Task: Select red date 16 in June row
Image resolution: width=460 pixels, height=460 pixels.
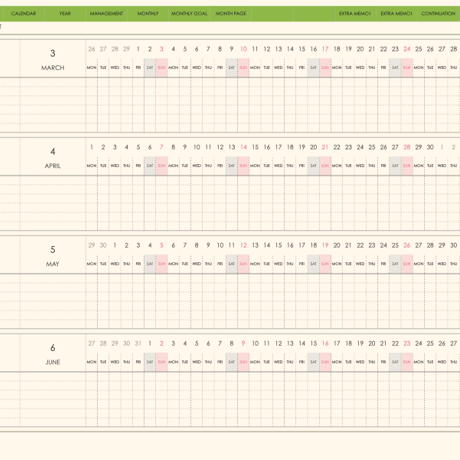Action: [x=325, y=343]
